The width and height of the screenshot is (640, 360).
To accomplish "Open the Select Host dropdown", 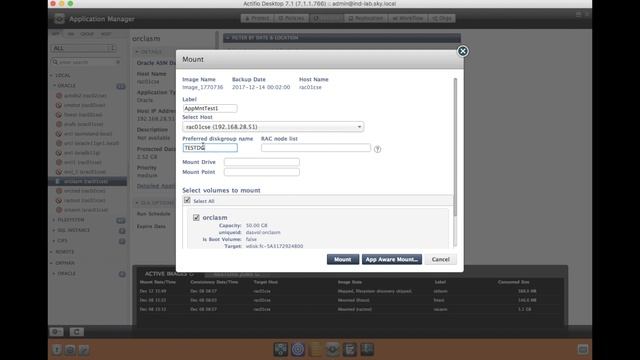I will pyautogui.click(x=273, y=127).
